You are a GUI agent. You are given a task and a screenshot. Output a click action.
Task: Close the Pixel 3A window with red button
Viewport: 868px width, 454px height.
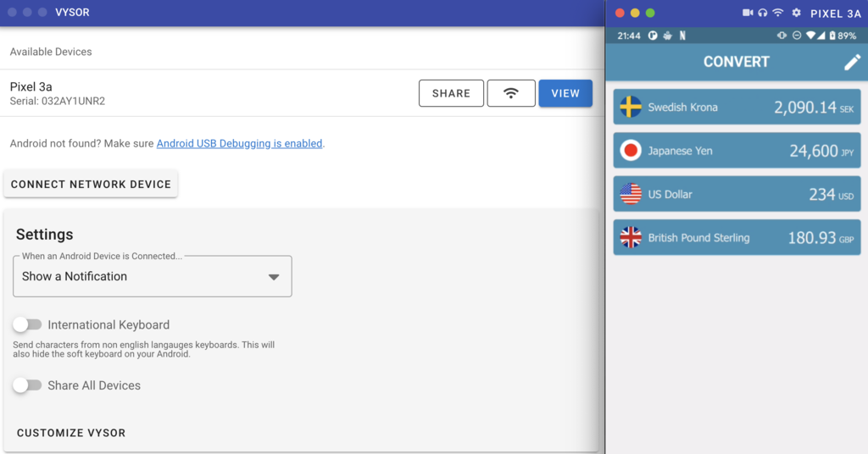(620, 13)
